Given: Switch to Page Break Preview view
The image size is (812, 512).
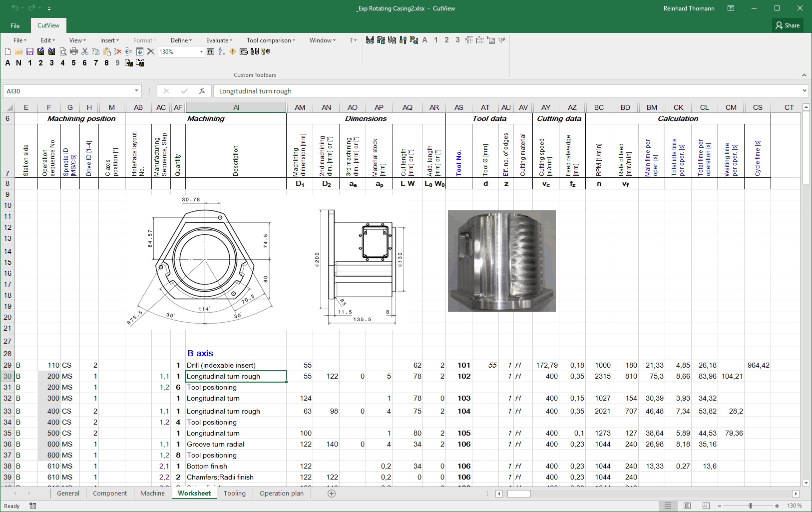Looking at the screenshot, I should click(x=706, y=506).
